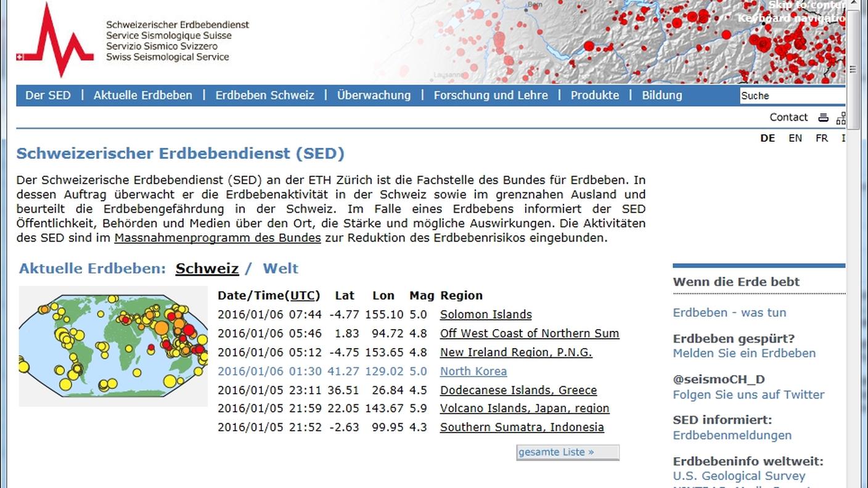The image size is (868, 488).
Task: Open the Forschung und Lehre menu
Action: pos(491,96)
